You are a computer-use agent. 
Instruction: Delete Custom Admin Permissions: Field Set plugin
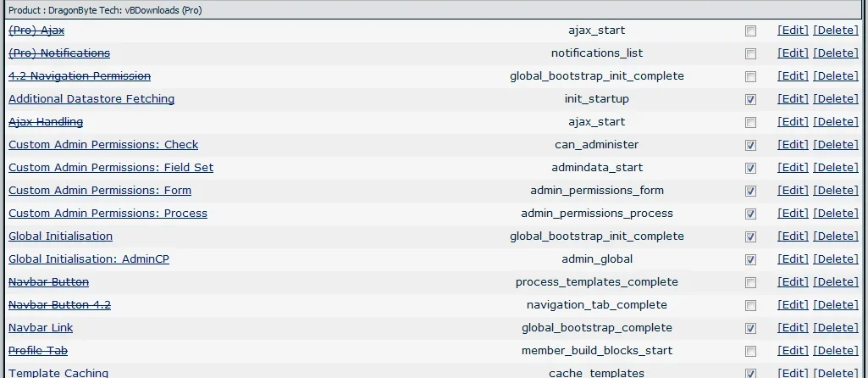(836, 167)
